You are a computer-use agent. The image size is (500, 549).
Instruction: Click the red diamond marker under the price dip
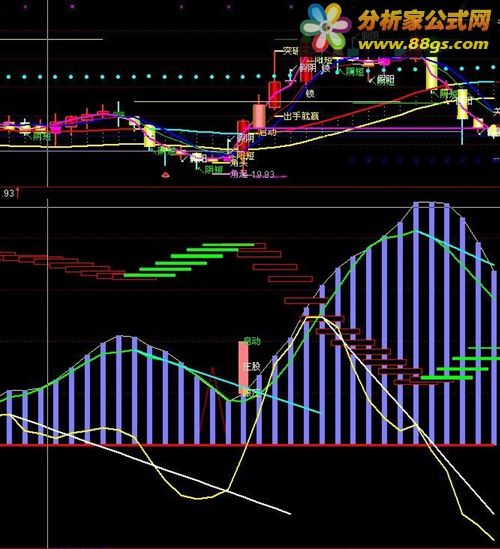tap(166, 174)
